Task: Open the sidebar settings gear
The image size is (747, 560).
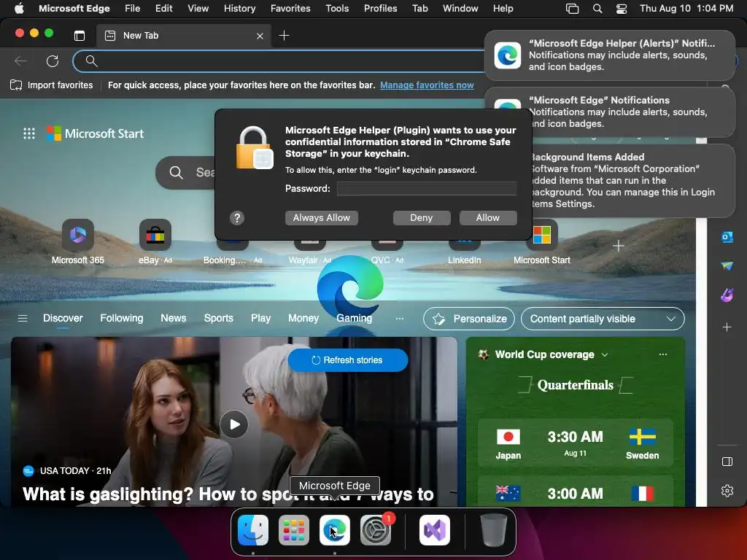Action: tap(727, 491)
